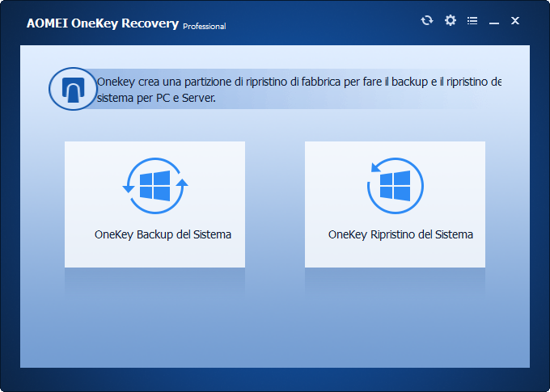Select the OneKey Backup del Sistema label
The height and width of the screenshot is (392, 550).
pos(163,234)
